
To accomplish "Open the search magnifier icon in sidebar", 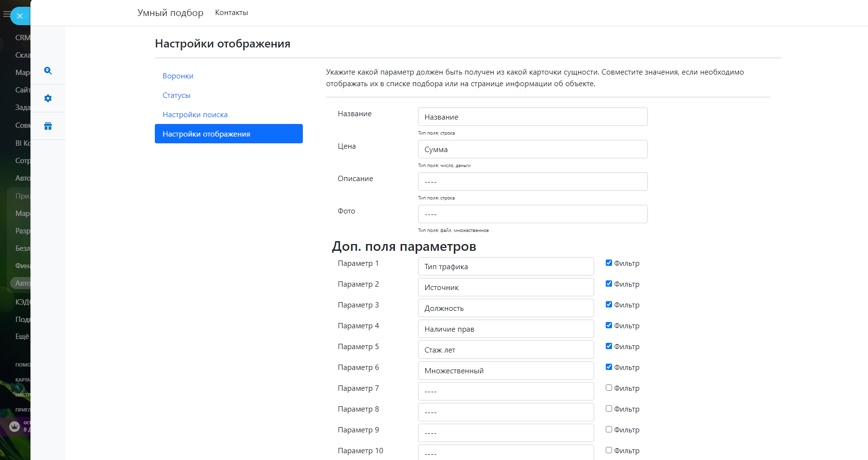I will tap(48, 71).
